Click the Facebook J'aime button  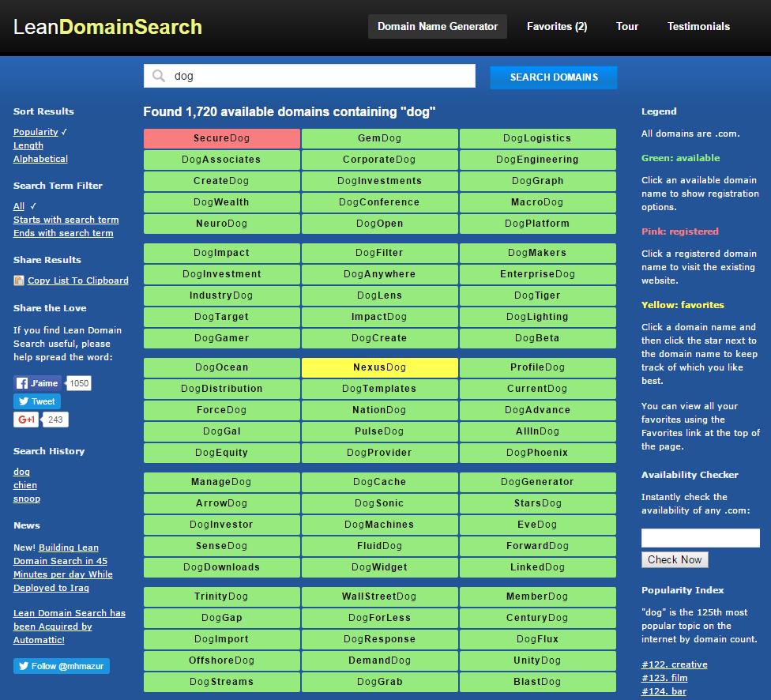click(37, 383)
